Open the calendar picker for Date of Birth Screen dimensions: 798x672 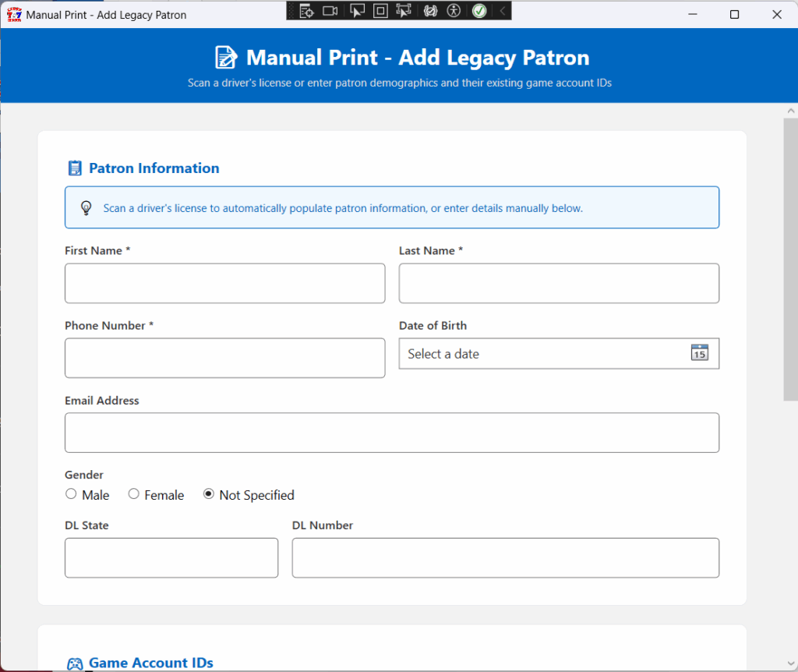click(x=699, y=352)
